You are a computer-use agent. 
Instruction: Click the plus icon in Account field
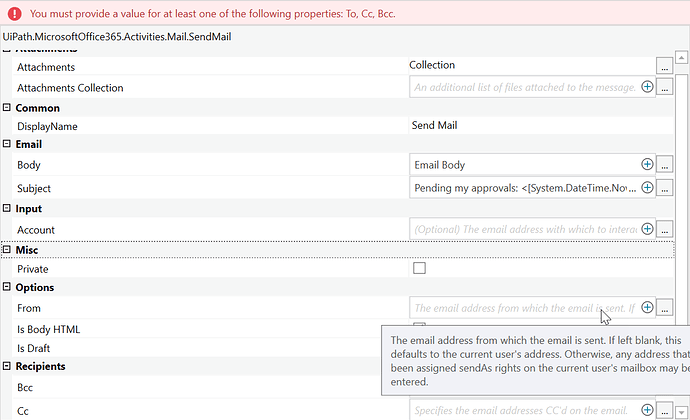click(646, 230)
